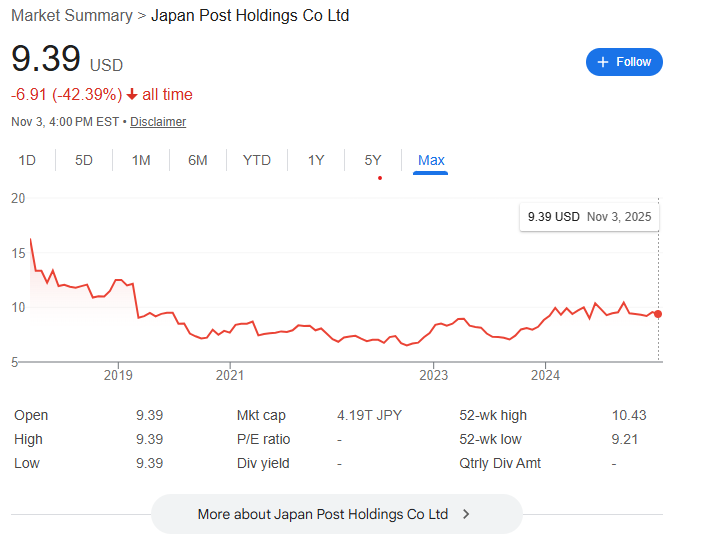Click chevron arrow beside More about Japan Post
The image size is (710, 547).
pyautogui.click(x=466, y=514)
